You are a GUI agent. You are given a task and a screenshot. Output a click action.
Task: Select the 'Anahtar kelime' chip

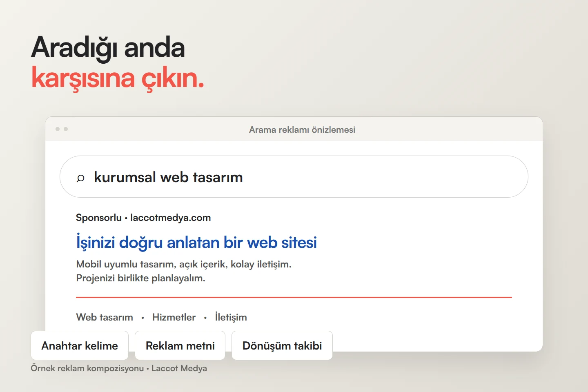click(80, 345)
